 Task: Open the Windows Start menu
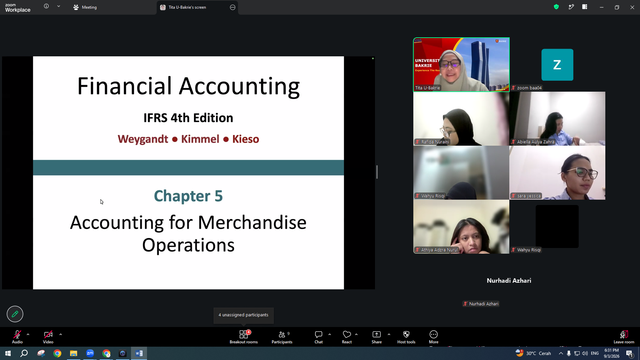[x=8, y=353]
